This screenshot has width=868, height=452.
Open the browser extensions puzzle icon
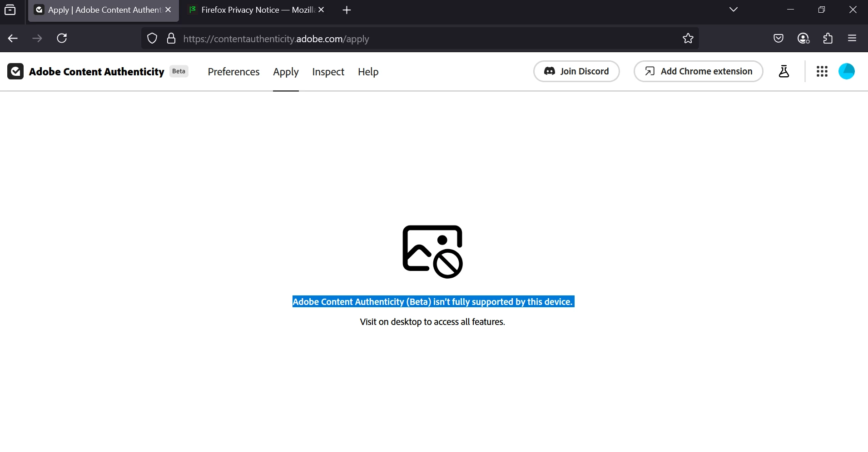click(828, 39)
